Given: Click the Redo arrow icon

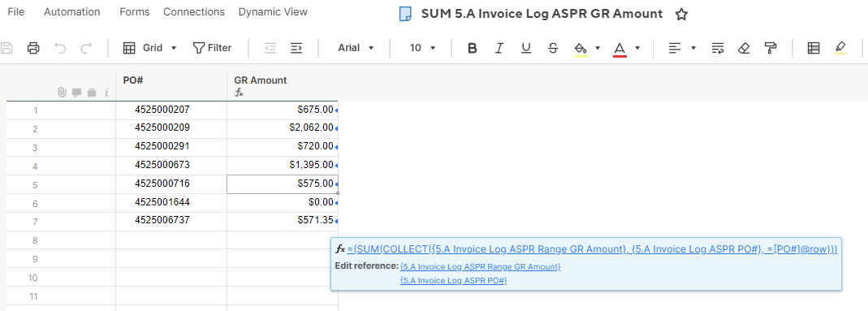Looking at the screenshot, I should (86, 48).
